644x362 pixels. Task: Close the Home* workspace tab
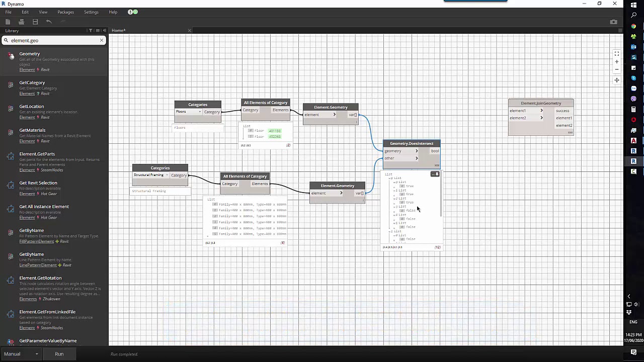189,31
